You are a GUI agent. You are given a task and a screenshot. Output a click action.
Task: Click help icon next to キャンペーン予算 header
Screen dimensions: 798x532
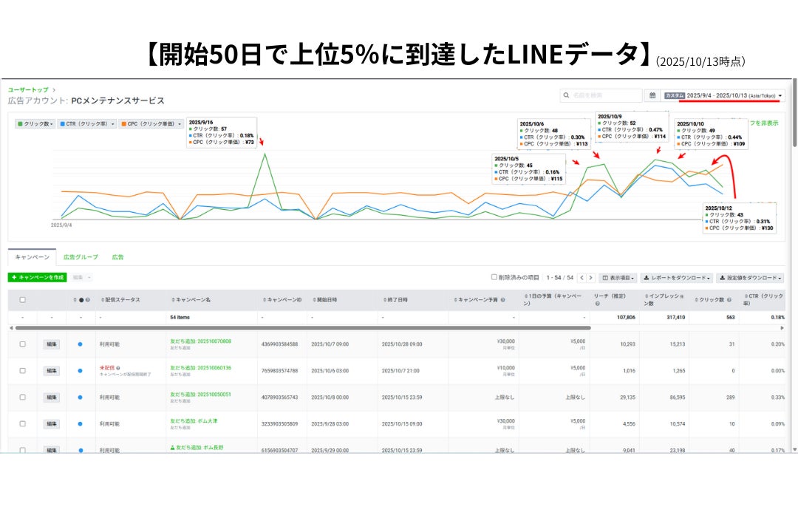[x=502, y=300]
